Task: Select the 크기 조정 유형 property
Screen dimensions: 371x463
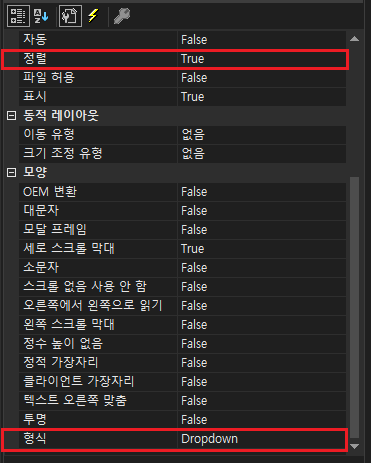Action: pyautogui.click(x=63, y=154)
